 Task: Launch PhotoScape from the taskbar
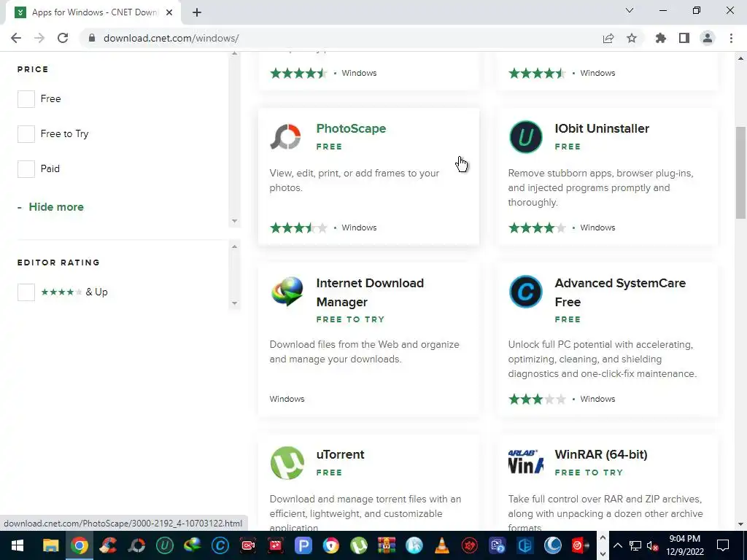click(136, 545)
